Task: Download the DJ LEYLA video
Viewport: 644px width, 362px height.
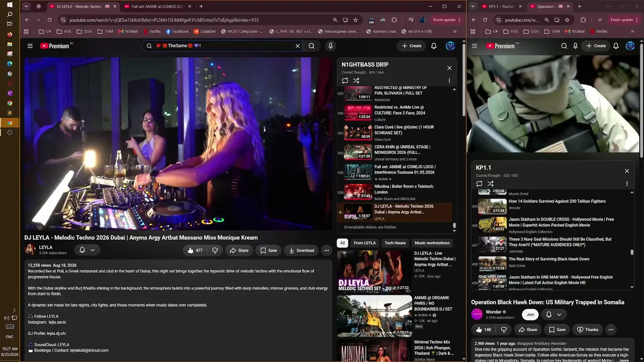Action: click(301, 250)
